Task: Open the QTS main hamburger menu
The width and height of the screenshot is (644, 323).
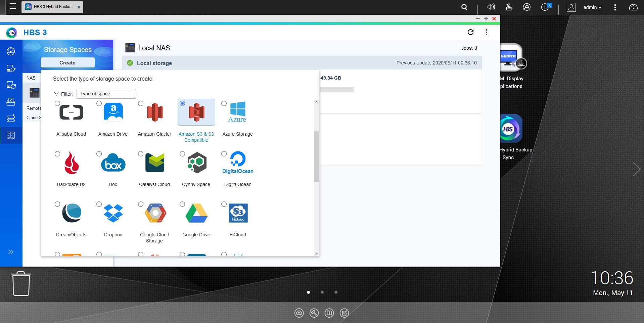Action: [13, 6]
